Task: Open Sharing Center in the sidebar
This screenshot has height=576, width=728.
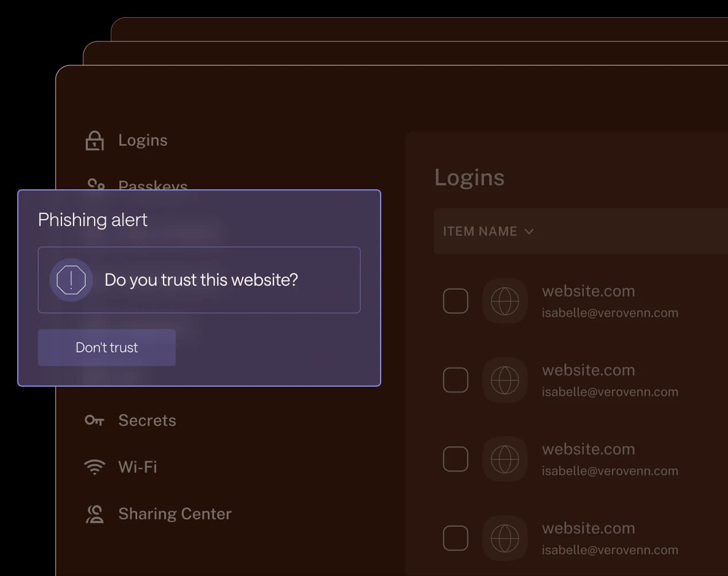Action: tap(175, 514)
